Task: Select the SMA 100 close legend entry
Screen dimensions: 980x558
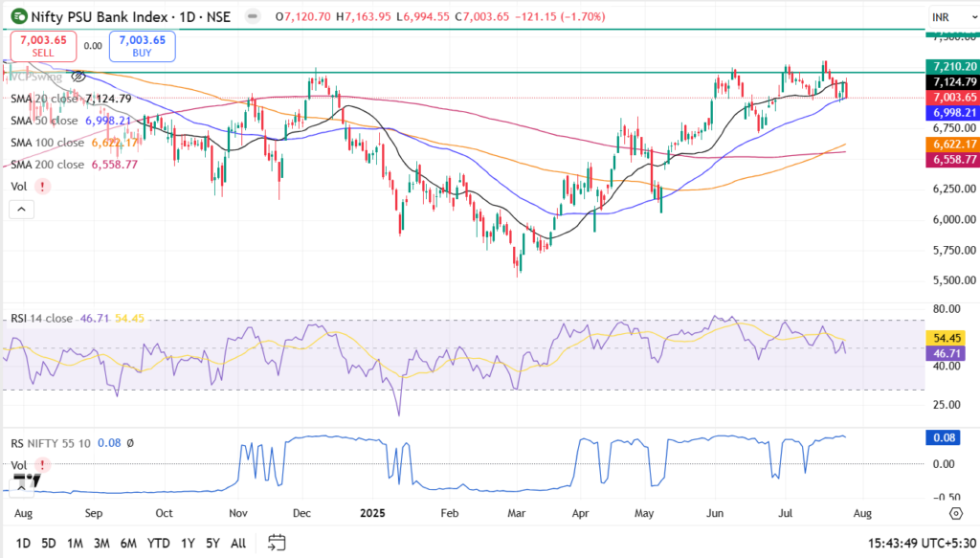Action: 74,143
